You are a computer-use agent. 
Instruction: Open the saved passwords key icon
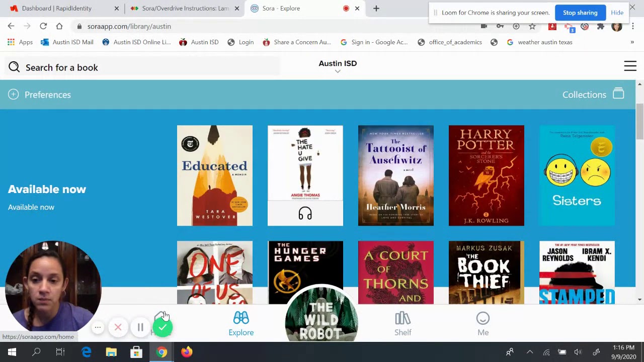point(500,26)
